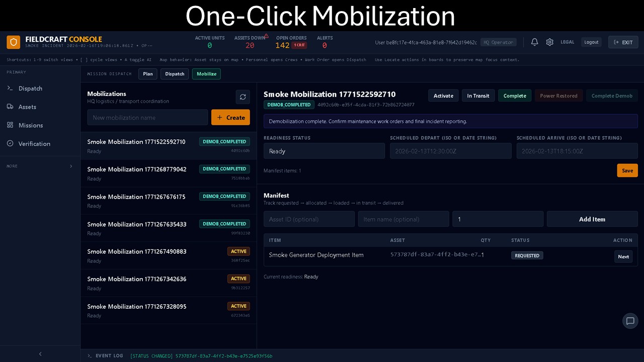Click the refresh mobilizations icon
The image size is (644, 362).
[x=243, y=97]
